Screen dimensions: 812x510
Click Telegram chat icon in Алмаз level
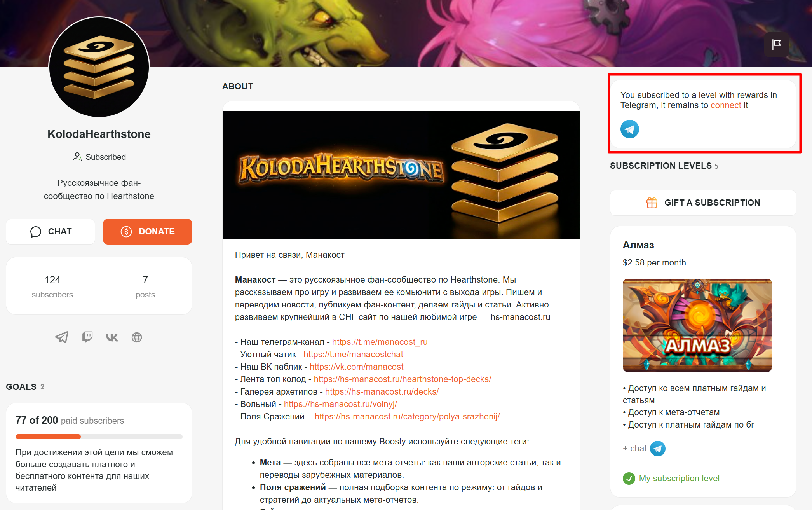pyautogui.click(x=658, y=449)
